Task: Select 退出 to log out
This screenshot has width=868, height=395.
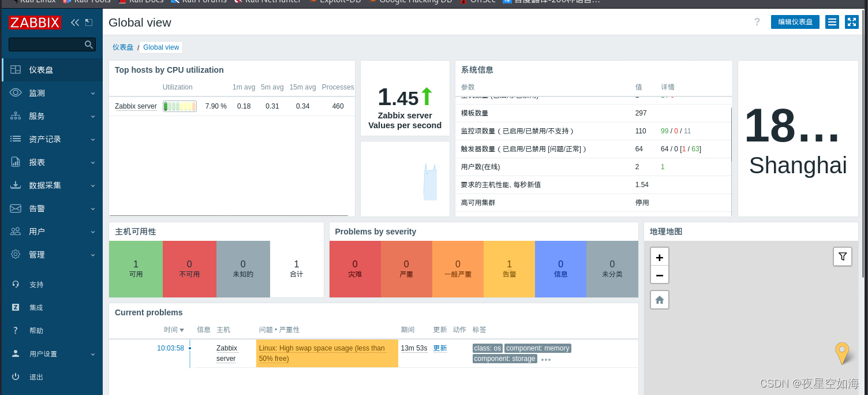Action: tap(52, 377)
